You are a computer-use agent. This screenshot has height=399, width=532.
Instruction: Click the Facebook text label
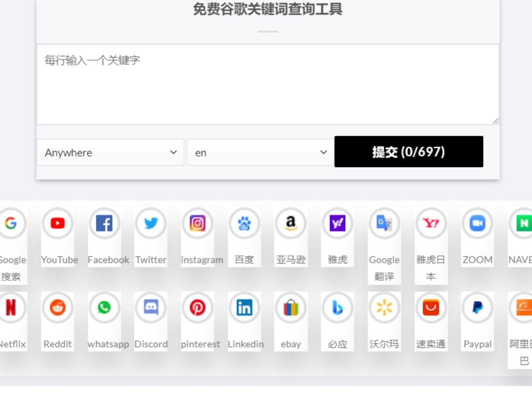coord(108,260)
